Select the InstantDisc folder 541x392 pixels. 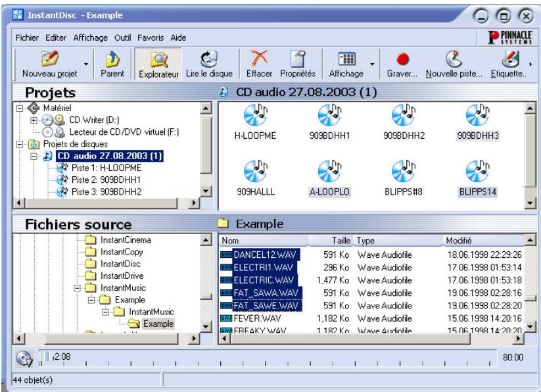click(113, 264)
